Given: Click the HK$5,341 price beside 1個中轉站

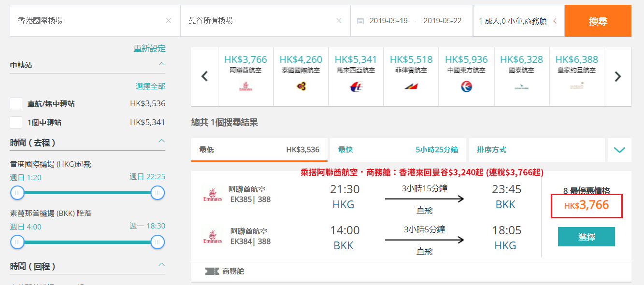Looking at the screenshot, I should coord(147,122).
